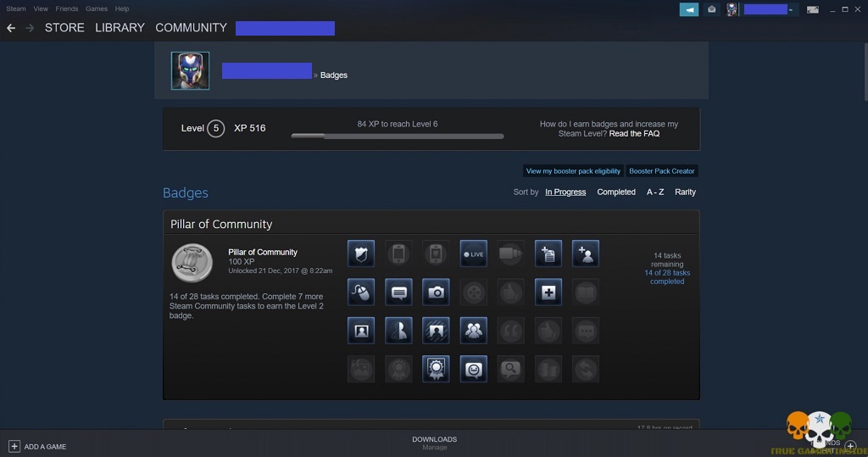Click the greyed-out plain mobile phone task icon
The image size is (868, 457).
click(398, 254)
